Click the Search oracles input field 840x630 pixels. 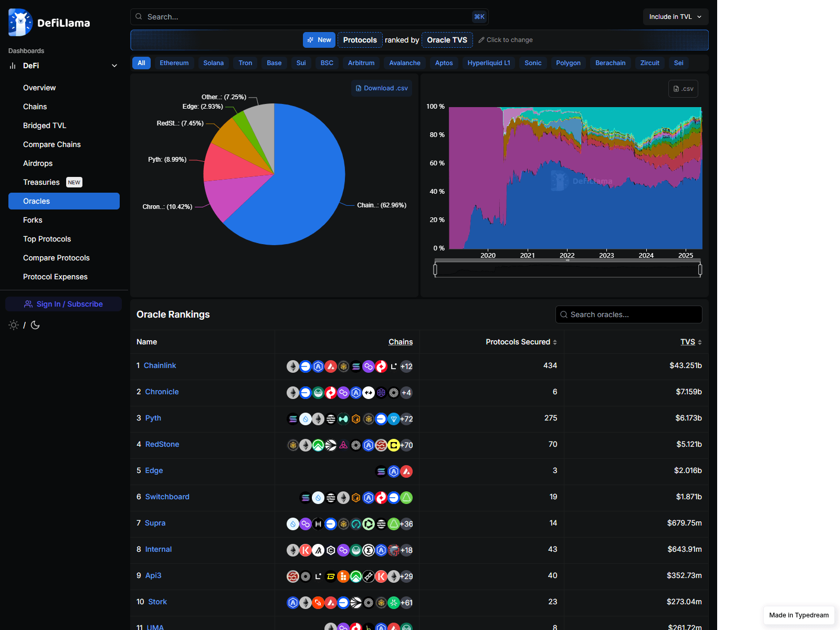[x=629, y=314]
